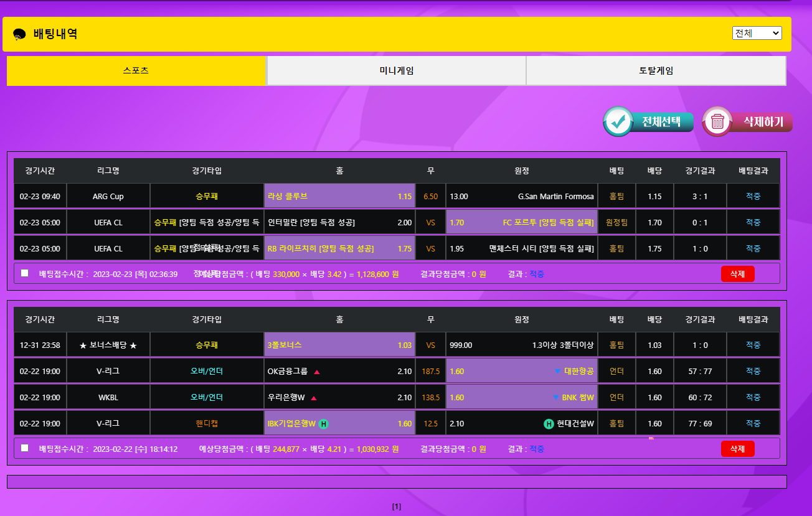Check the box for the 2023-02-23 bet
The height and width of the screenshot is (516, 812).
coord(25,273)
